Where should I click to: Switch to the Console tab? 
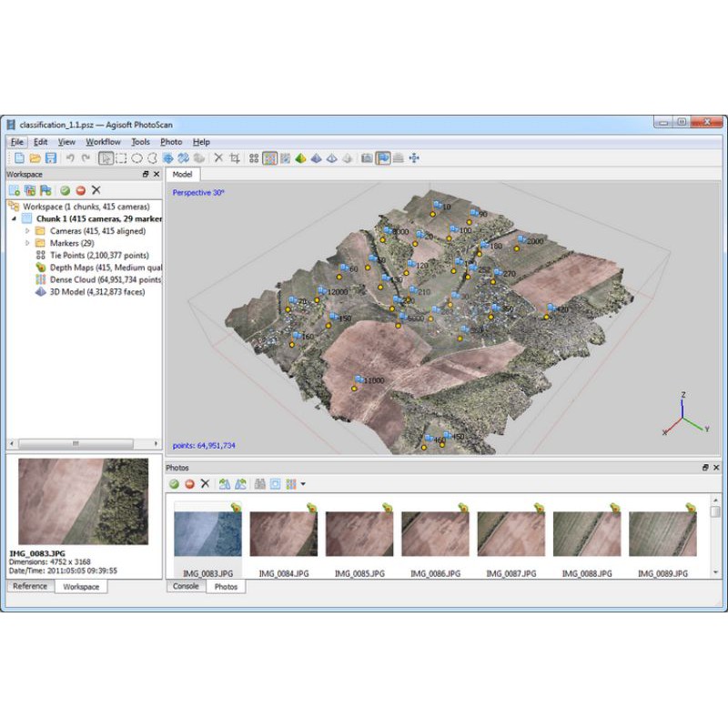186,587
